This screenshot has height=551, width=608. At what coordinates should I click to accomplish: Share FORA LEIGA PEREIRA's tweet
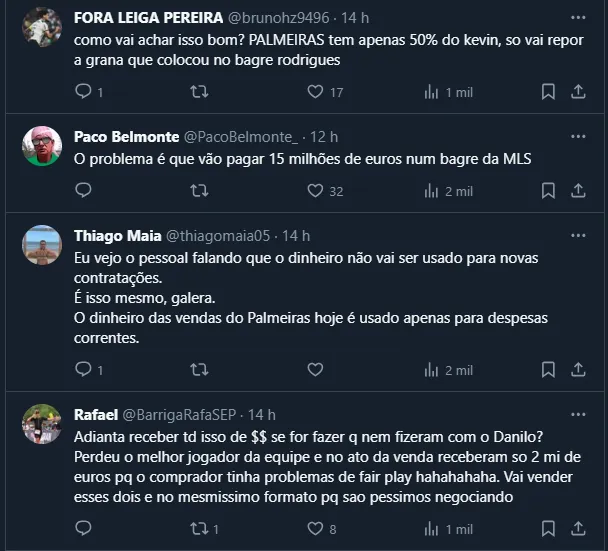(x=578, y=92)
